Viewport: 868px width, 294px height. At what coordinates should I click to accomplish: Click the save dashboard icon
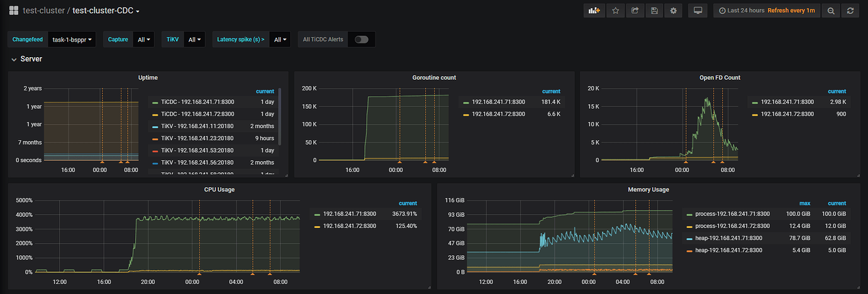click(654, 11)
